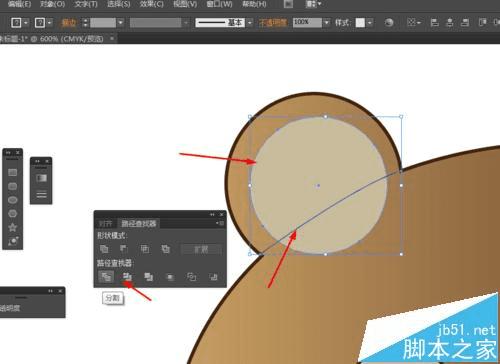500x364 pixels.
Task: Open the 文字(T) menu
Action: coord(86,4)
